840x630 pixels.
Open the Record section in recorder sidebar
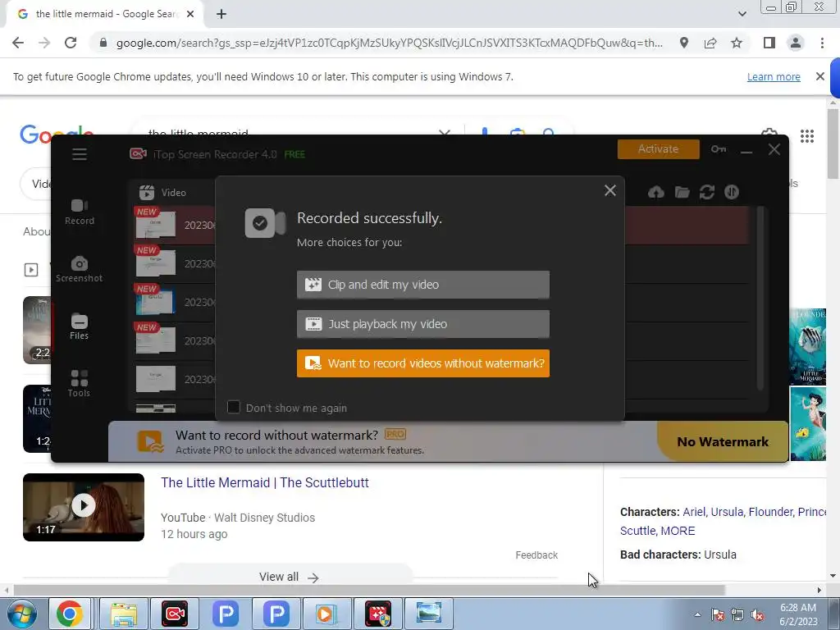(80, 212)
